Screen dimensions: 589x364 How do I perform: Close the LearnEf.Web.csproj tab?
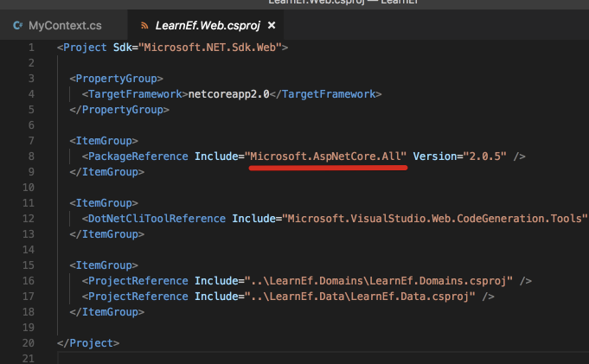click(x=272, y=25)
